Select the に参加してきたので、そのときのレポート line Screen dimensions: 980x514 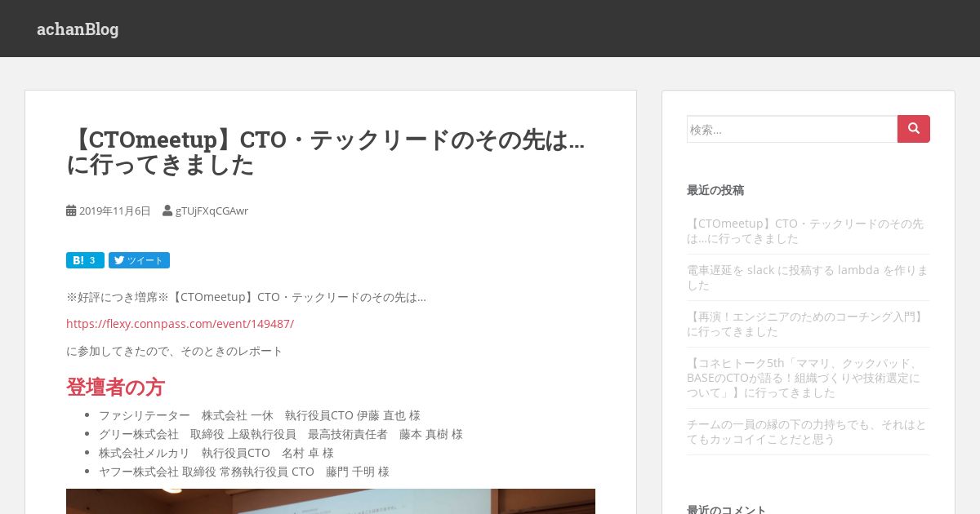(x=175, y=351)
